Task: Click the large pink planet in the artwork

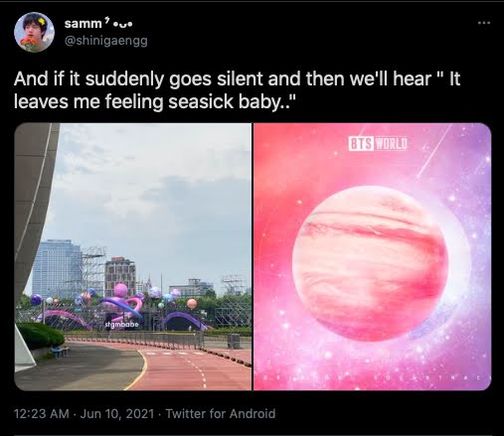Action: pos(370,263)
